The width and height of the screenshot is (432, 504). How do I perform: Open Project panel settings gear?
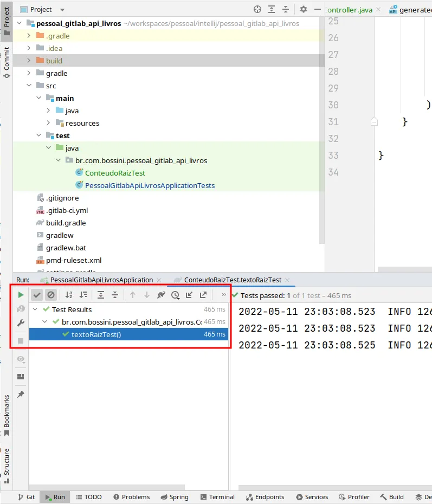(303, 9)
